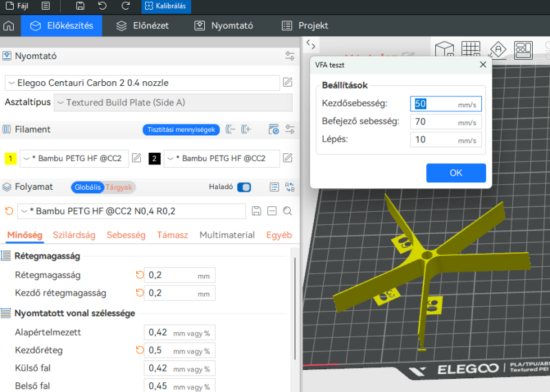This screenshot has width=550, height=392.
Task: Click the delete process preset minus icon
Action: coord(272,211)
